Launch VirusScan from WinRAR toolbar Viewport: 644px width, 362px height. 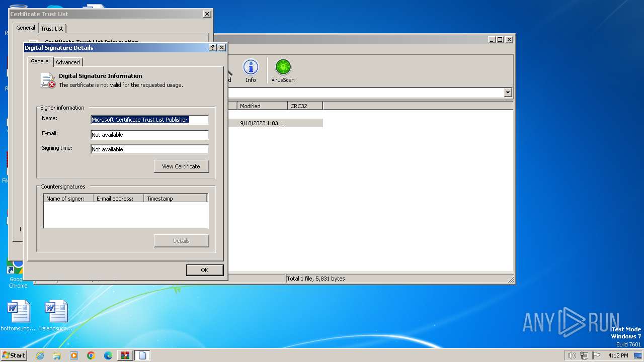point(283,70)
